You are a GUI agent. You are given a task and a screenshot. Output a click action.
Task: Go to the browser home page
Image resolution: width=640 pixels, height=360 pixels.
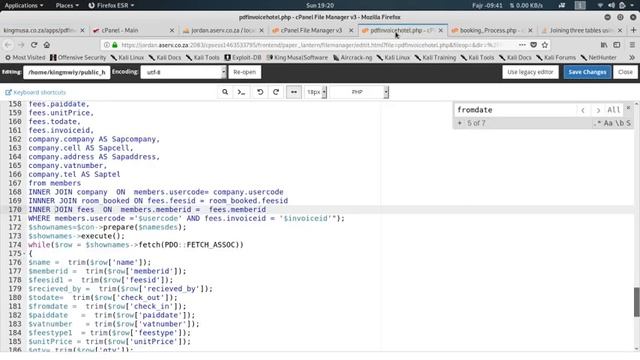click(47, 45)
